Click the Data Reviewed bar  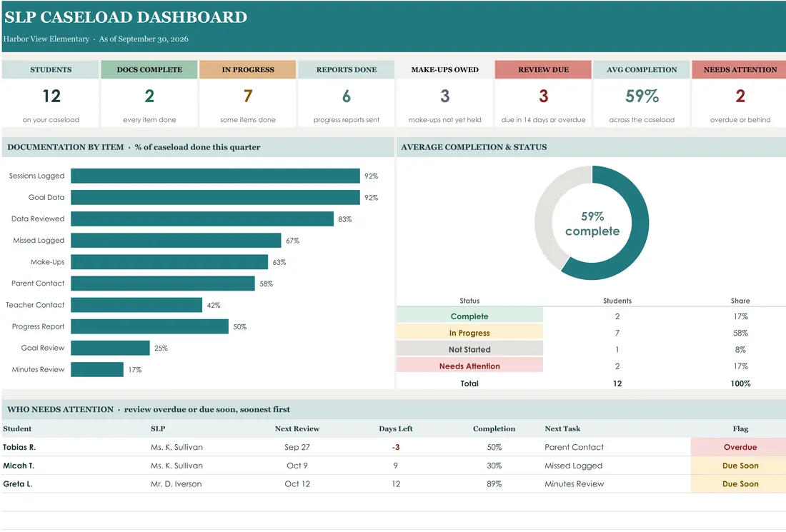click(202, 219)
